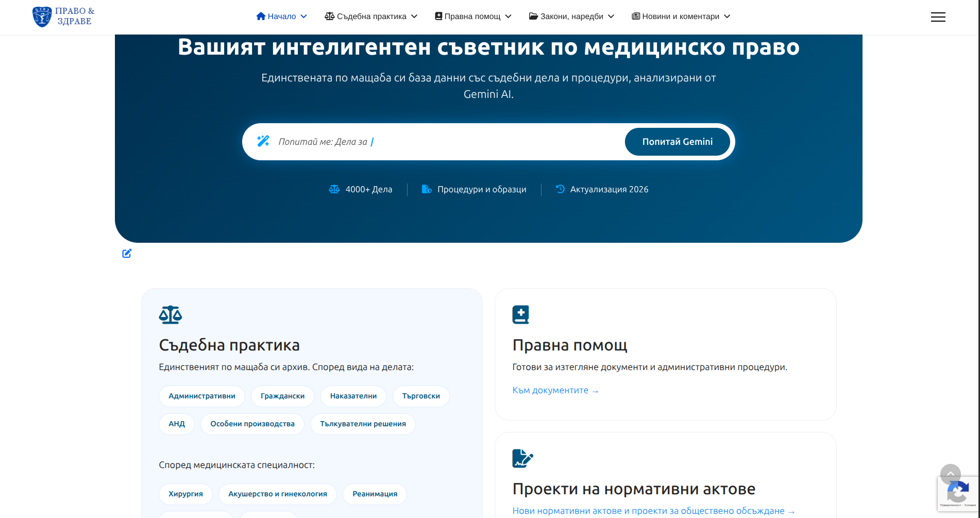Click the ПРАВО & ЗДРАВЕ site name text

coord(75,16)
